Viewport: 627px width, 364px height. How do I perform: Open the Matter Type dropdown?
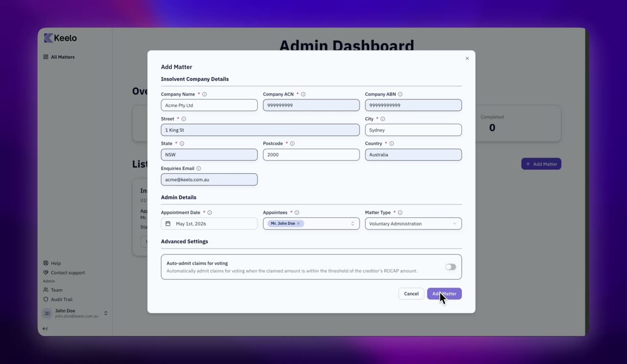pyautogui.click(x=413, y=224)
